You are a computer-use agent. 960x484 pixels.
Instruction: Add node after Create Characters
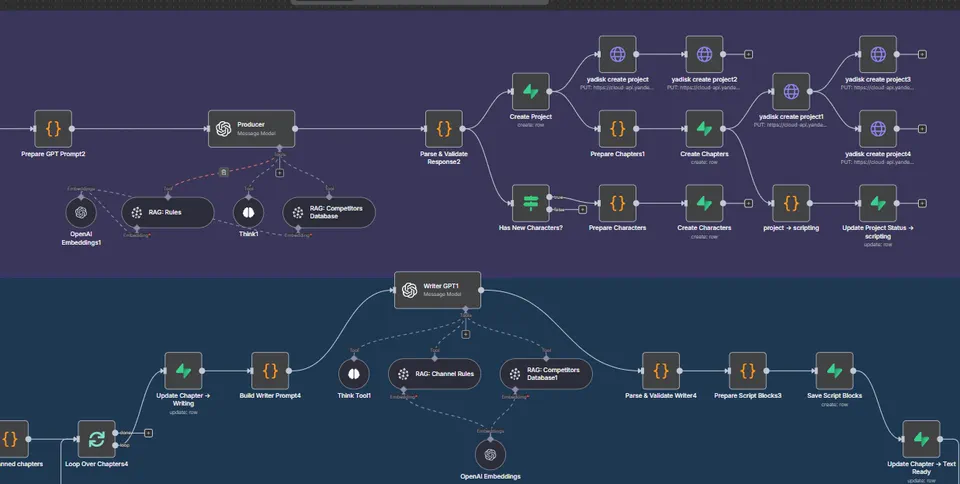click(x=748, y=203)
